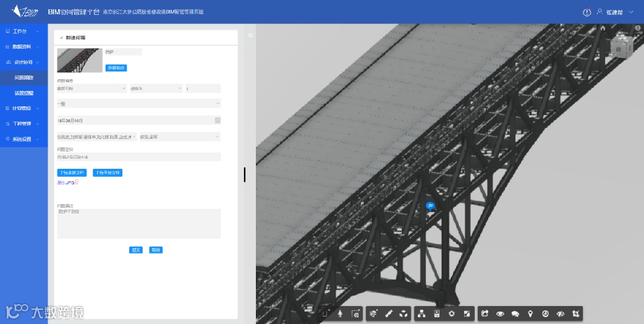Viewport: 644px width, 324px height.
Task: Open the dropdown to the right of the participants dropdown
Action: (x=180, y=137)
